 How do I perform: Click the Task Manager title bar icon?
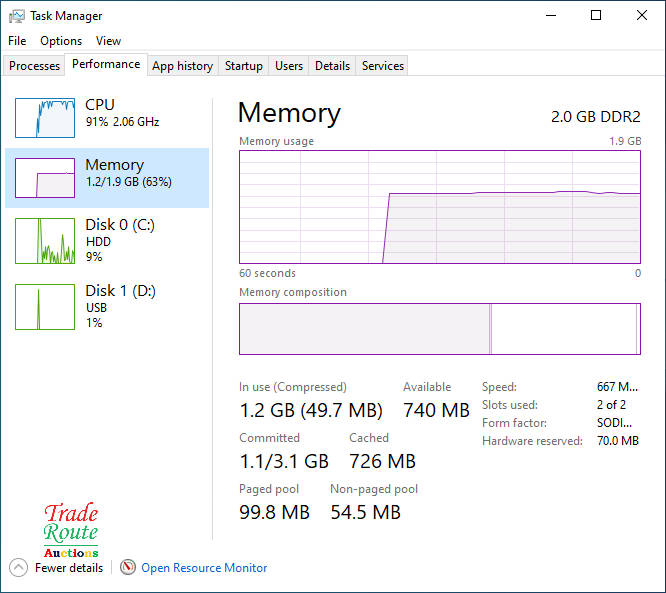(17, 16)
